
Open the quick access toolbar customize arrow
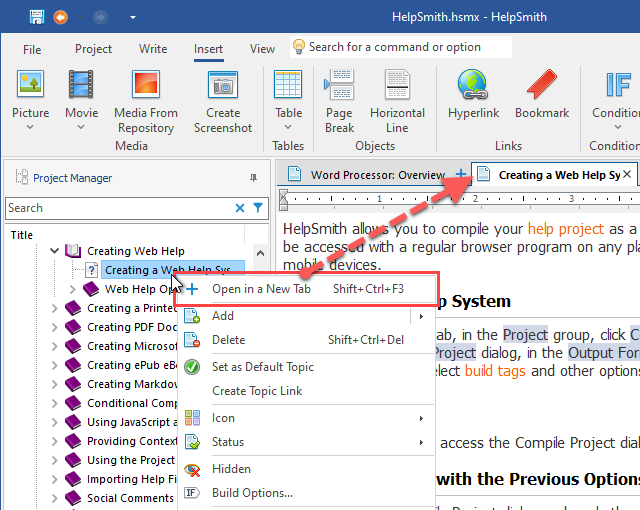coord(133,18)
